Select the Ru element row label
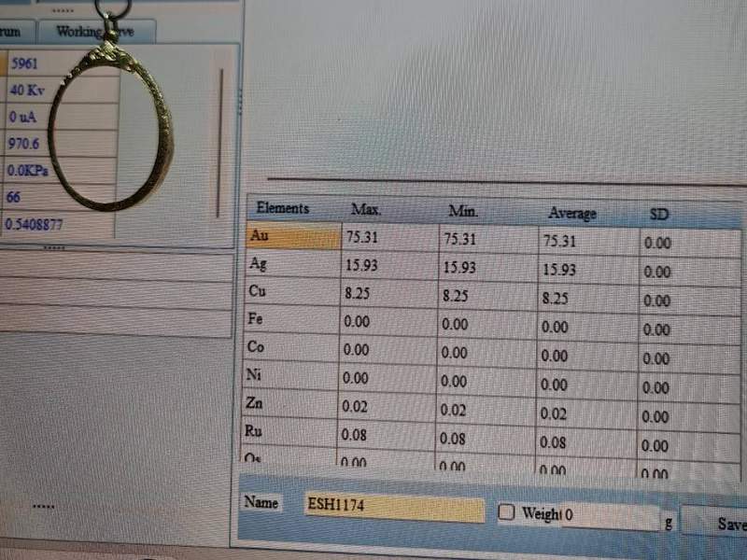The height and width of the screenshot is (560, 747). (x=293, y=432)
